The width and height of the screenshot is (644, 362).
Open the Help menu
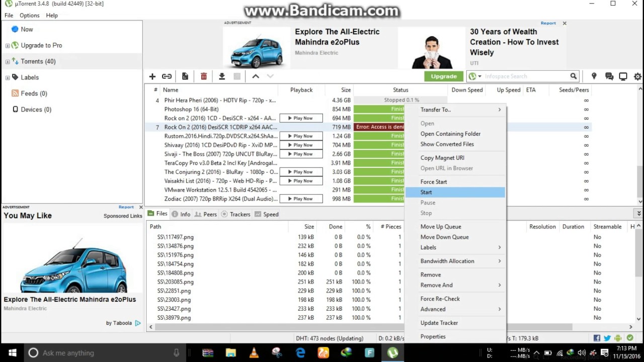coord(52,16)
